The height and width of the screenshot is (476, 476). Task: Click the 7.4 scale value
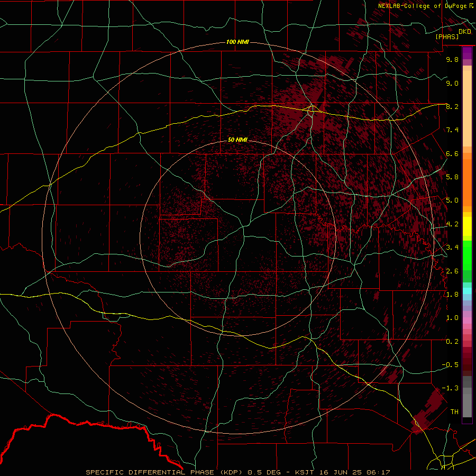click(452, 130)
